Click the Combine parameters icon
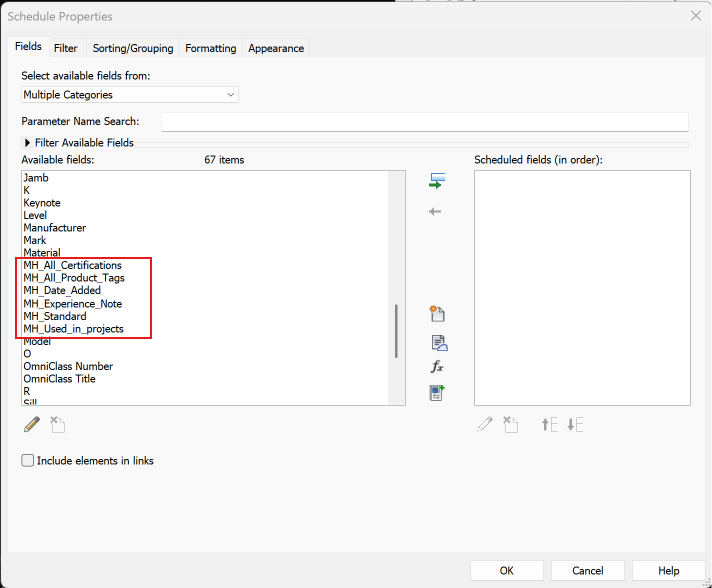The image size is (712, 588). (x=437, y=393)
